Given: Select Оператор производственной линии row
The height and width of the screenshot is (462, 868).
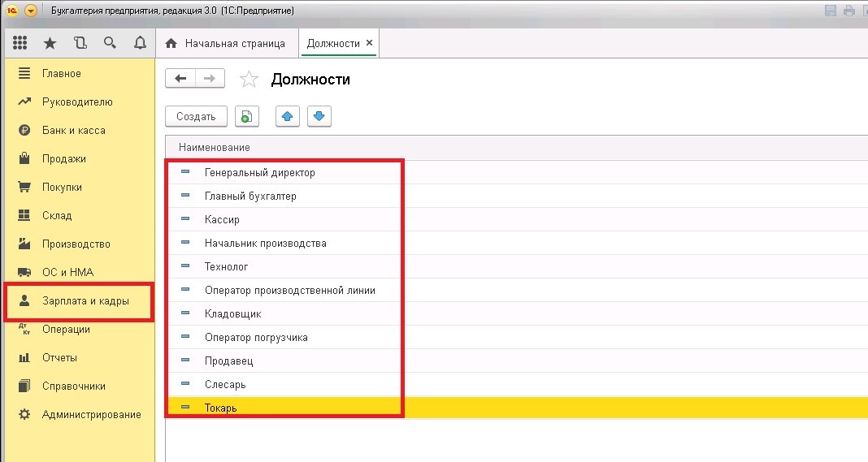Looking at the screenshot, I should pyautogui.click(x=516, y=291).
